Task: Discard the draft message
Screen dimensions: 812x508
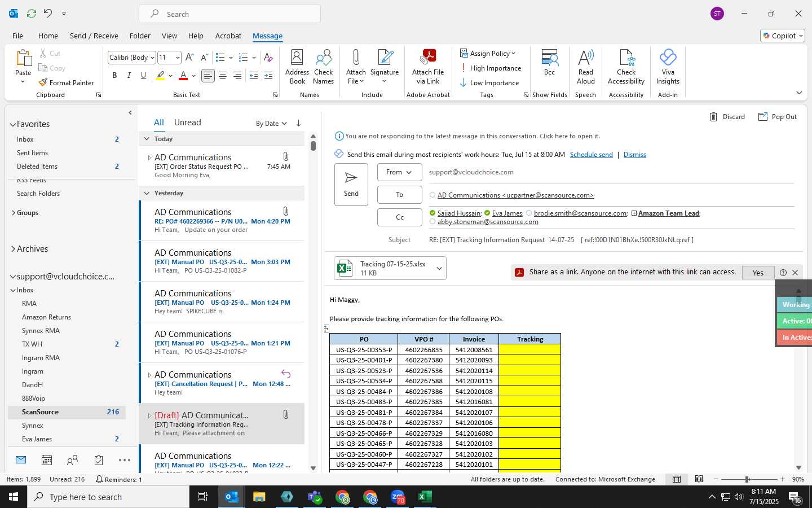Action: click(x=727, y=117)
